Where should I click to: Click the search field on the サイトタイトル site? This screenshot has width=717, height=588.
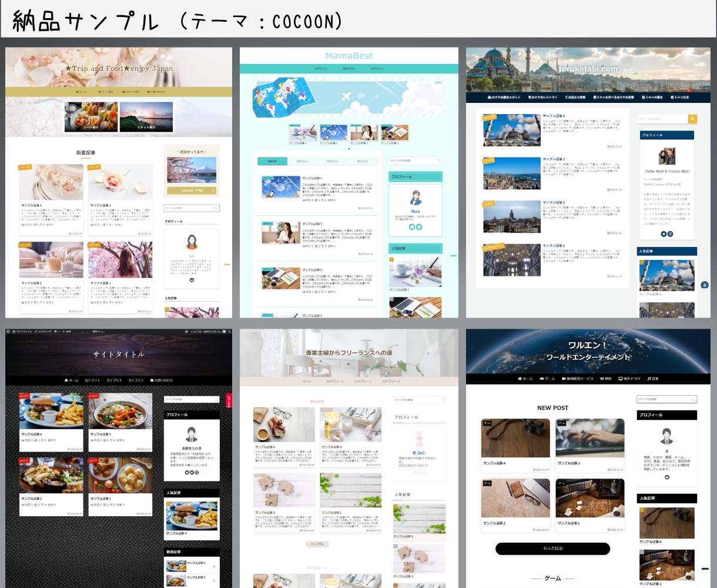(192, 399)
